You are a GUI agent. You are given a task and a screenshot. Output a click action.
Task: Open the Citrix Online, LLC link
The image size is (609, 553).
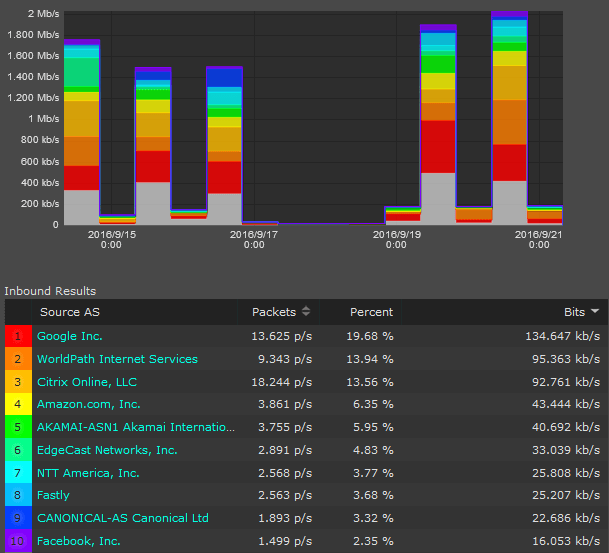click(87, 382)
